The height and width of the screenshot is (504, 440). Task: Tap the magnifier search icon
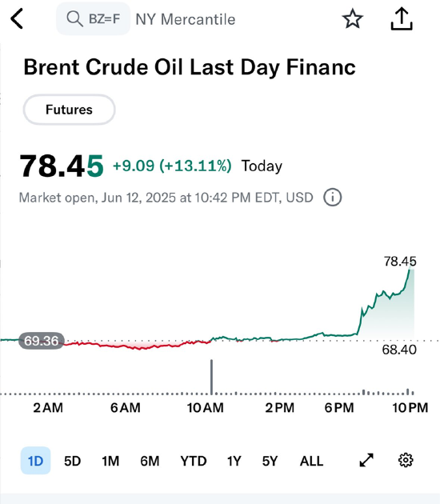(74, 18)
